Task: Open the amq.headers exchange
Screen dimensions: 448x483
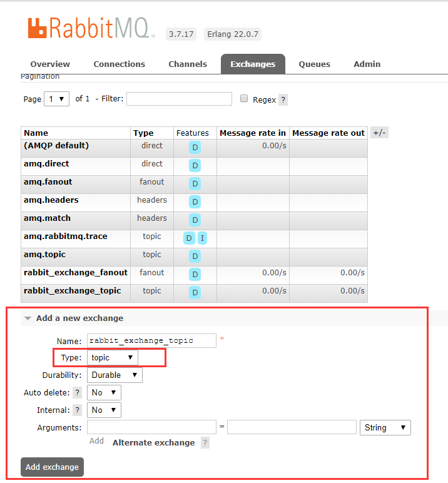Action: pos(51,200)
